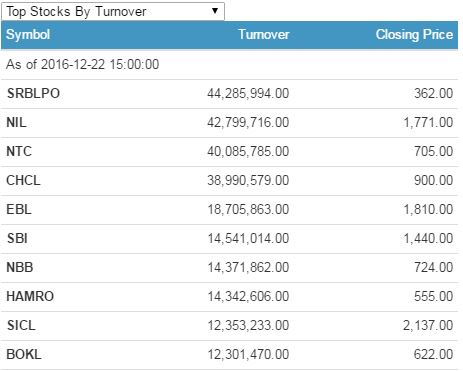Sort by the Closing Price column header
463x371 pixels.
coord(414,35)
